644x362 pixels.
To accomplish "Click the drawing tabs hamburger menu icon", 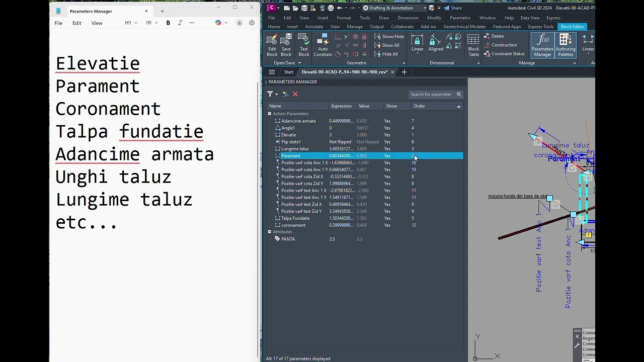I will coord(272,72).
